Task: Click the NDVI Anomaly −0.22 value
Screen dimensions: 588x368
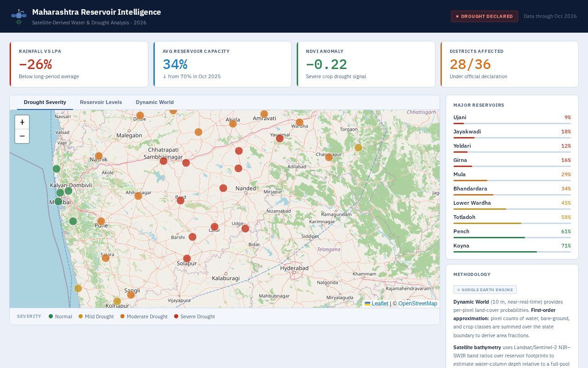Action: click(x=327, y=64)
